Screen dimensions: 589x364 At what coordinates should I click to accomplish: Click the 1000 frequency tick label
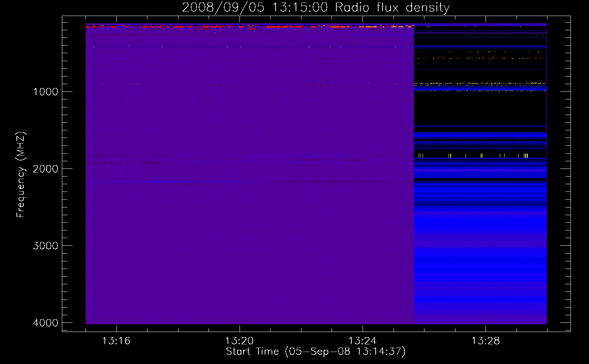46,92
